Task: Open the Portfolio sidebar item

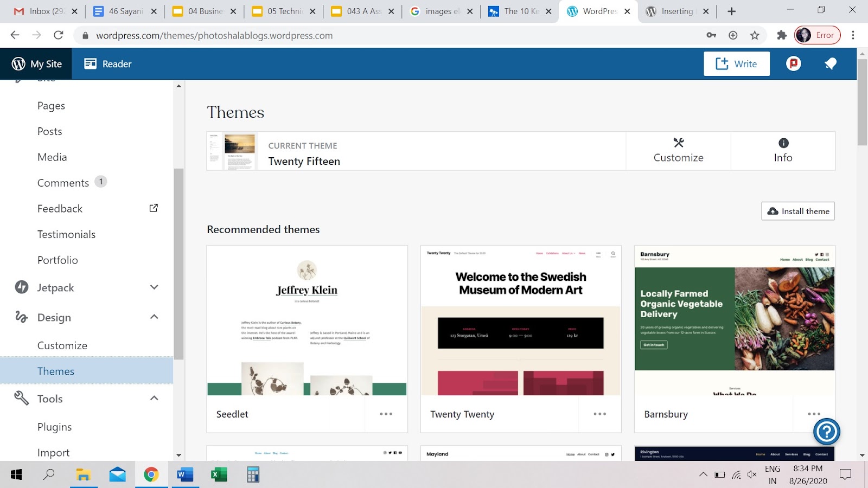Action: pyautogui.click(x=58, y=260)
